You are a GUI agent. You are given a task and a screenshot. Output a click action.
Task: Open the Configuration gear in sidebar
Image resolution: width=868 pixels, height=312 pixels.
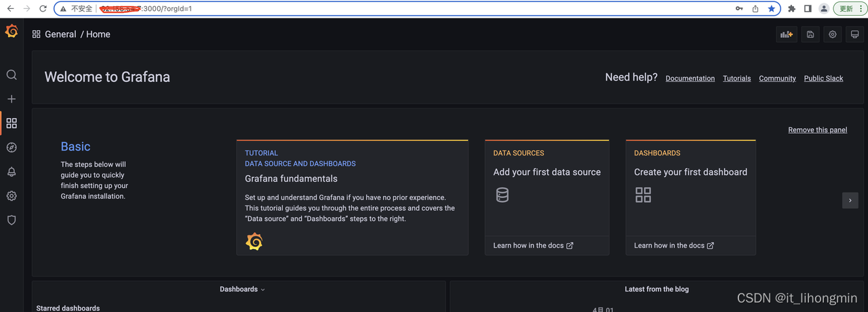click(12, 196)
